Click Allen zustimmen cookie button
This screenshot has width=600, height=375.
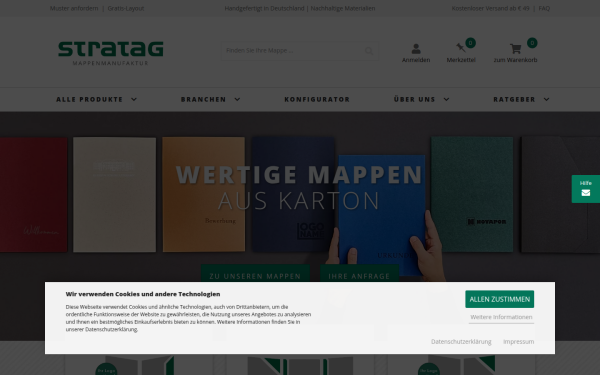(x=499, y=299)
